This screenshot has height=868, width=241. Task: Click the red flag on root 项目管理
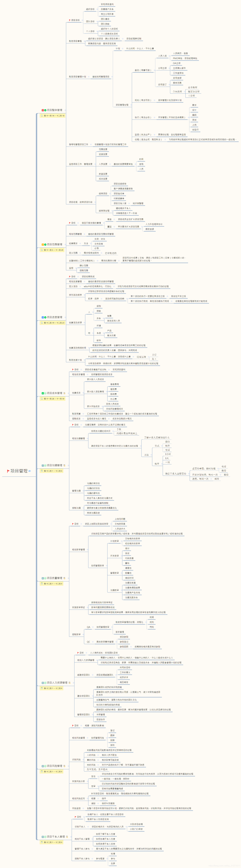click(x=8, y=471)
